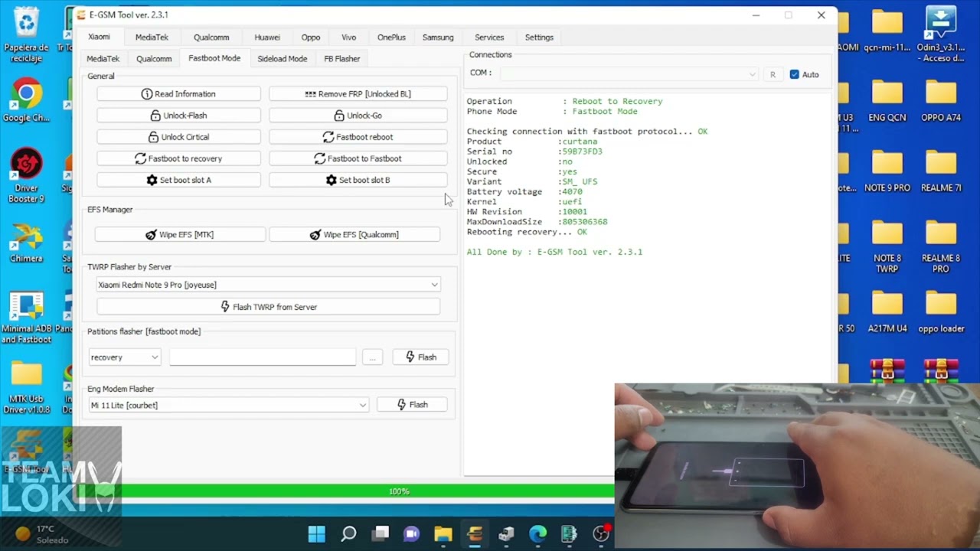Open Minimal ADB and Fastboot icon
The width and height of the screenshot is (980, 551).
pos(26,318)
